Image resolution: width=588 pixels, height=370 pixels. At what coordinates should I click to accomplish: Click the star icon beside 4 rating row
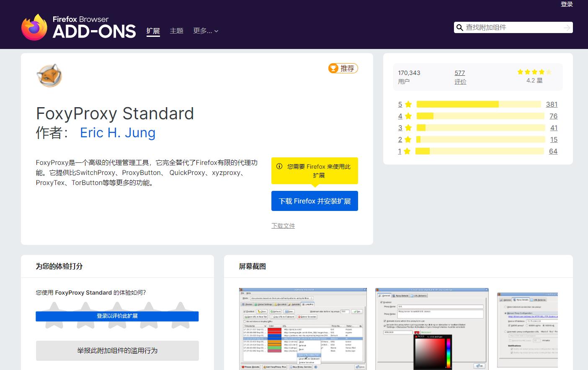click(408, 116)
